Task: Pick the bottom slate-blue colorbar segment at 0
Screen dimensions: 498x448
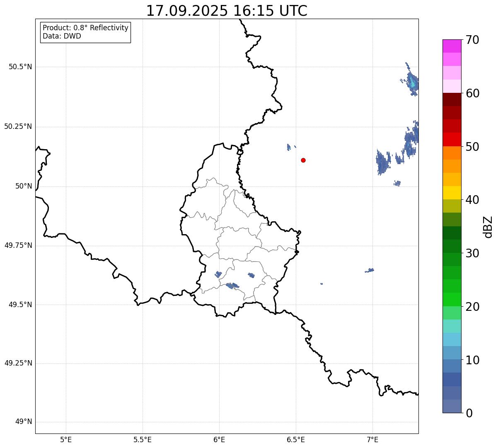Action: pos(452,406)
